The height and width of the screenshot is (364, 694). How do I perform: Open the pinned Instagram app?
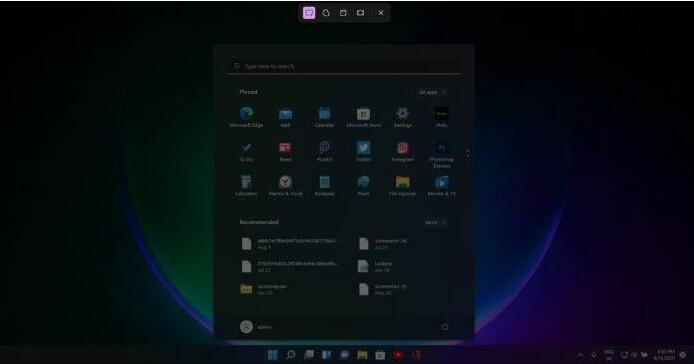pos(402,152)
